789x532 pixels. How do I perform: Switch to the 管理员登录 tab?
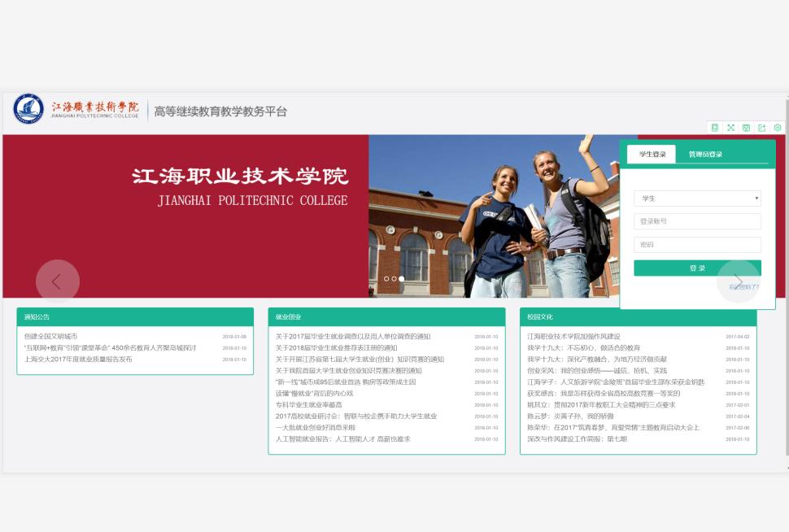point(705,155)
